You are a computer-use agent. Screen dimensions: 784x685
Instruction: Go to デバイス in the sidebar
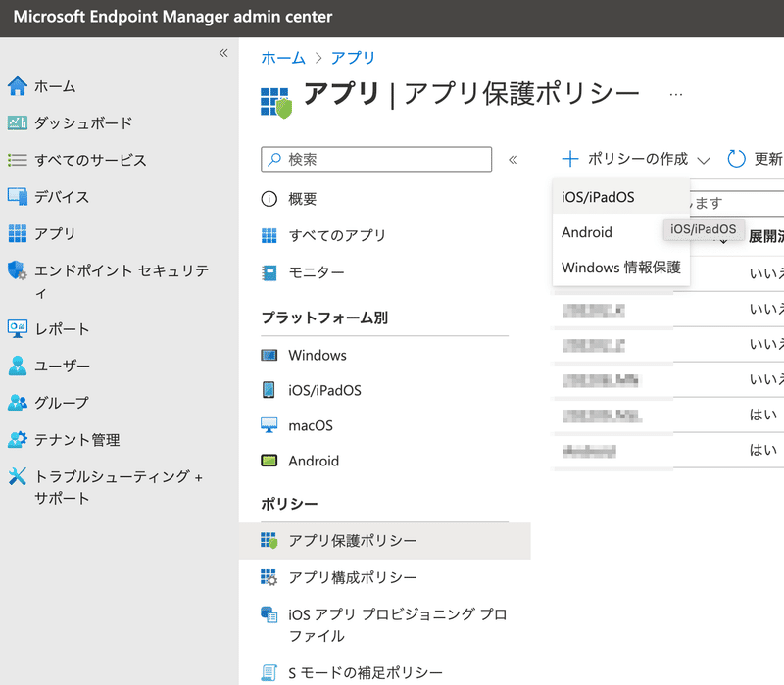click(48, 197)
